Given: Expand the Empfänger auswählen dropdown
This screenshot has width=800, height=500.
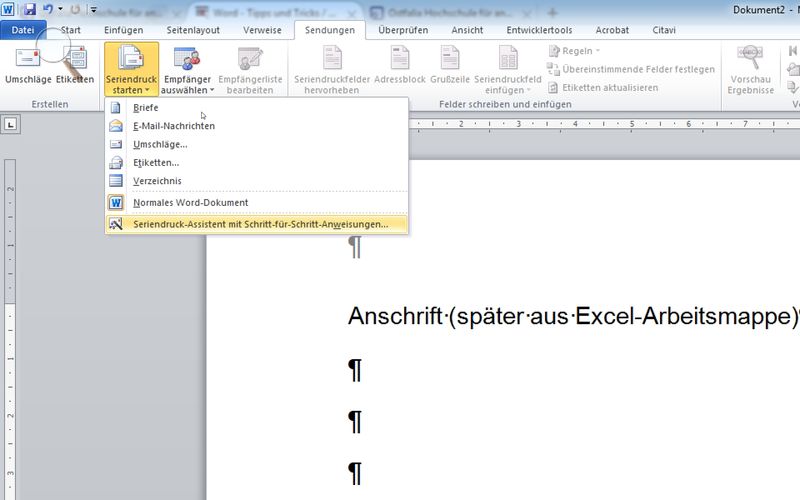Looking at the screenshot, I should (x=188, y=68).
